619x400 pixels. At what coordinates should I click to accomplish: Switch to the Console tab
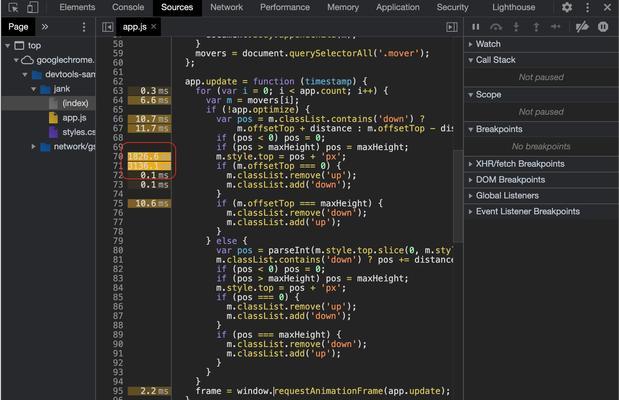tap(128, 7)
